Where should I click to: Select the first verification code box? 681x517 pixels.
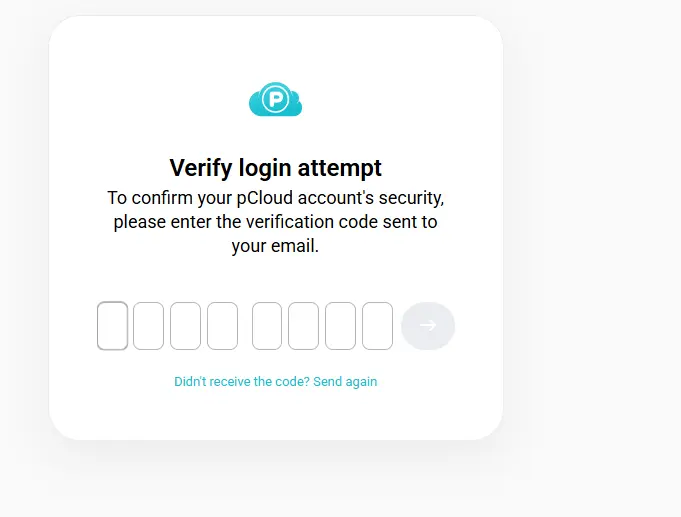112,326
